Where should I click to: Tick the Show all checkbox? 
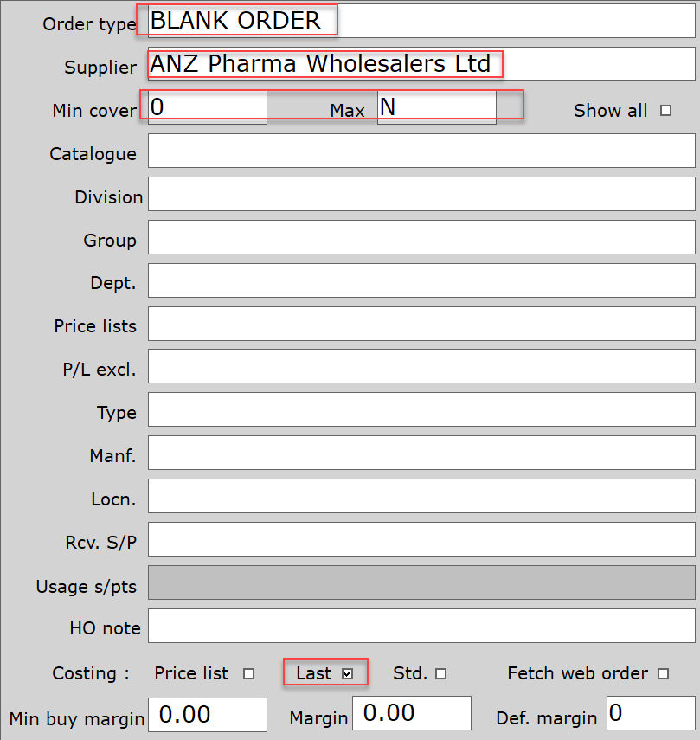pyautogui.click(x=665, y=110)
